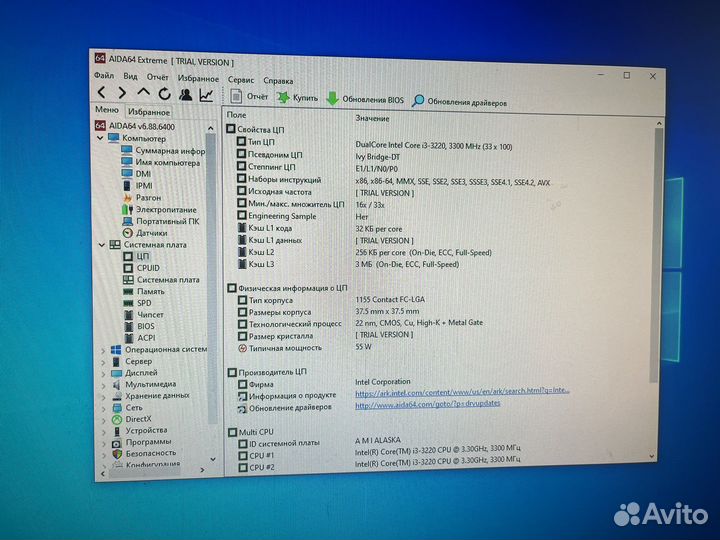Image resolution: width=720 pixels, height=540 pixels.
Task: Click the Поле column header
Action: pyautogui.click(x=236, y=115)
